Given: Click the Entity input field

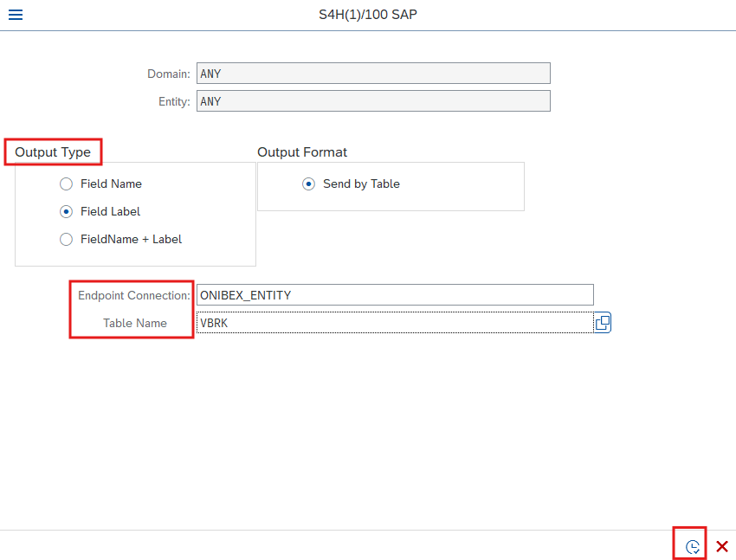Looking at the screenshot, I should 373,101.
